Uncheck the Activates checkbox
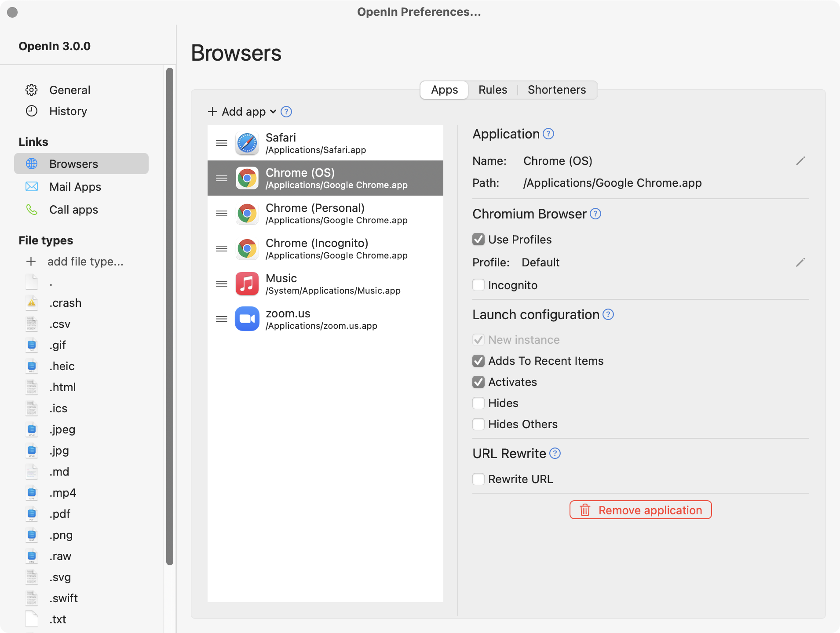Image resolution: width=840 pixels, height=633 pixels. coord(478,382)
